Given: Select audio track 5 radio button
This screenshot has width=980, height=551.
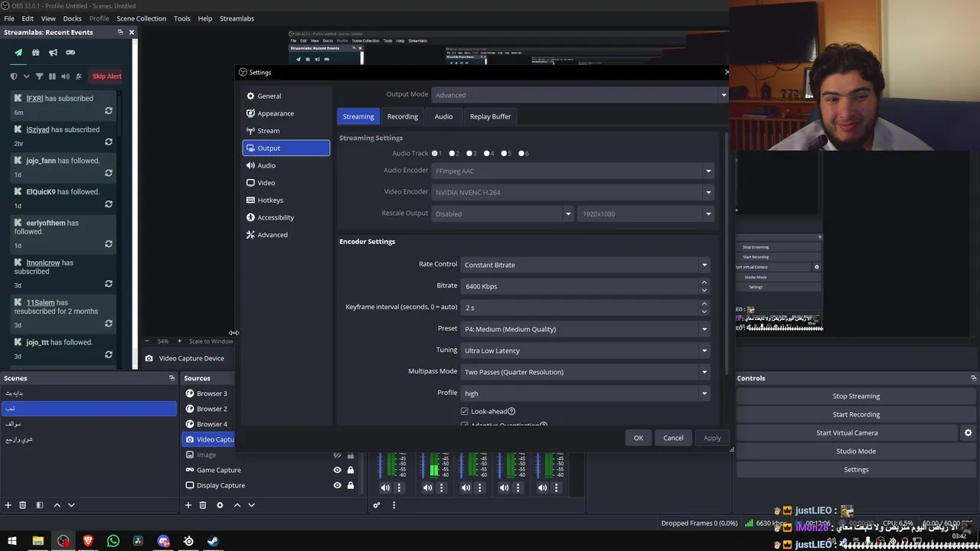Looking at the screenshot, I should 505,153.
